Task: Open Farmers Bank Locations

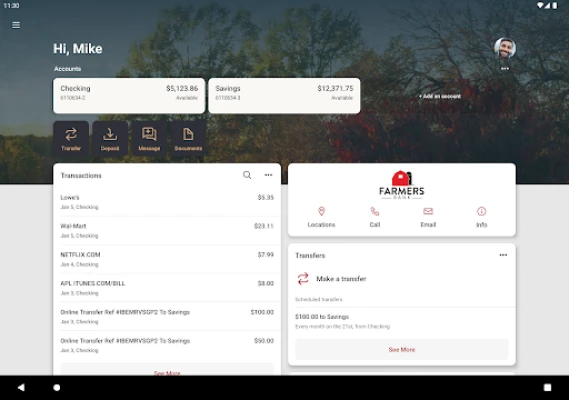Action: coord(322,217)
